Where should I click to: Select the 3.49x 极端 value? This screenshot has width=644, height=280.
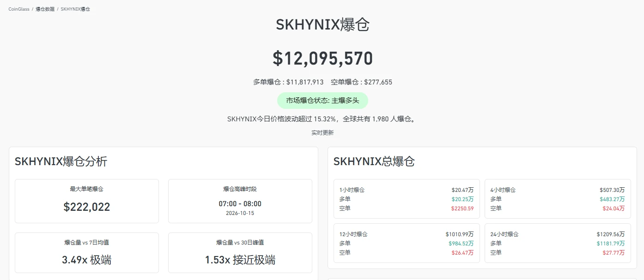coord(87,260)
